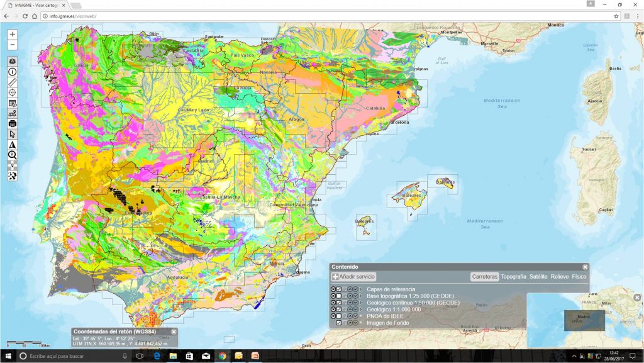
Task: Open Mail app from taskbar
Action: point(206,356)
